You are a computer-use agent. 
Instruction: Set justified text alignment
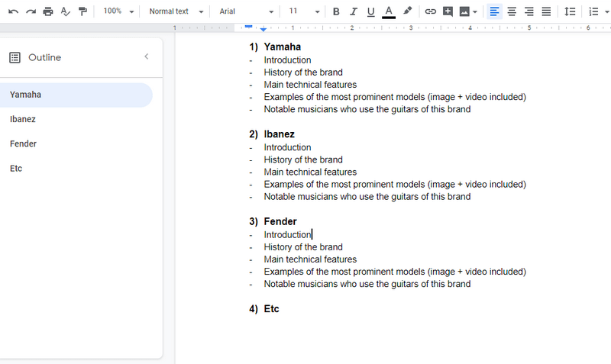(x=546, y=11)
